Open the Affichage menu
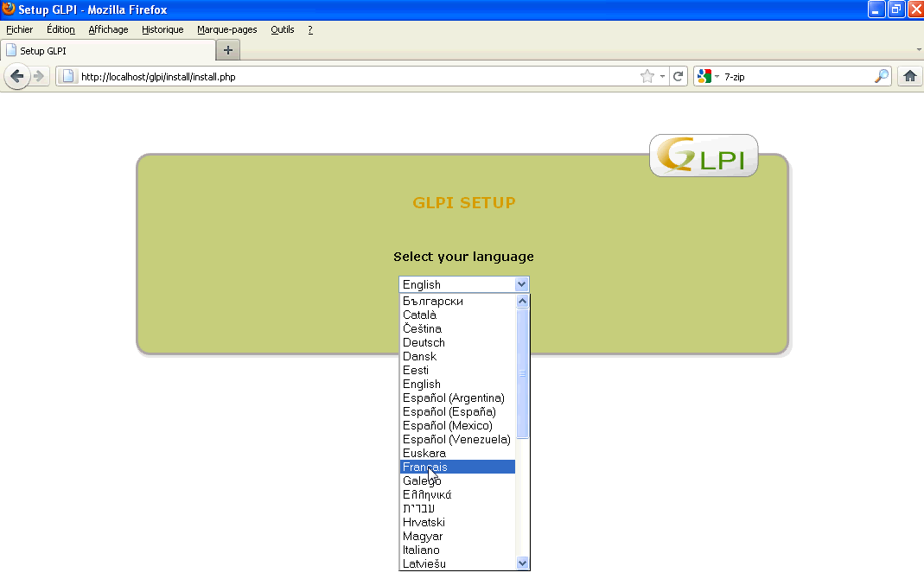The height and width of the screenshot is (579, 924). click(x=108, y=29)
